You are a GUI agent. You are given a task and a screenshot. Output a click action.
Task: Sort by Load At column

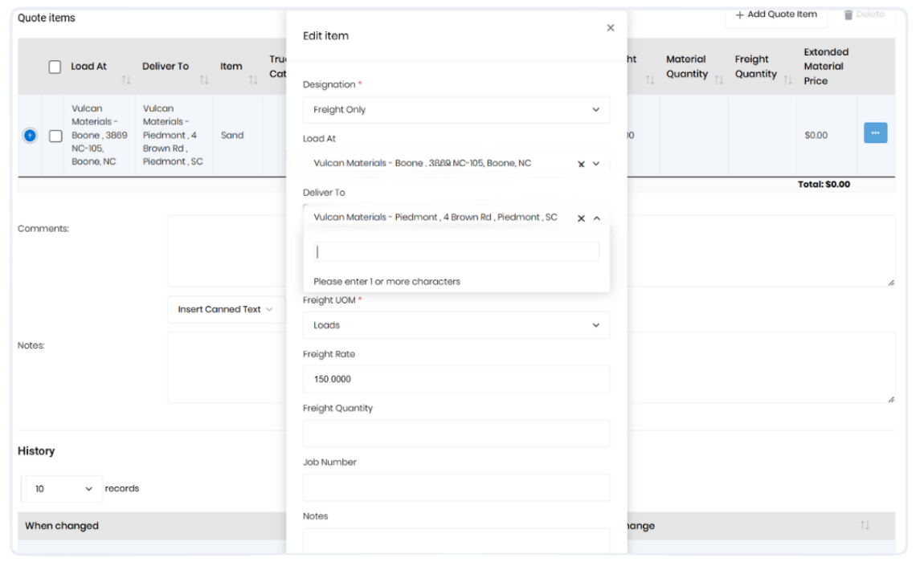point(126,79)
